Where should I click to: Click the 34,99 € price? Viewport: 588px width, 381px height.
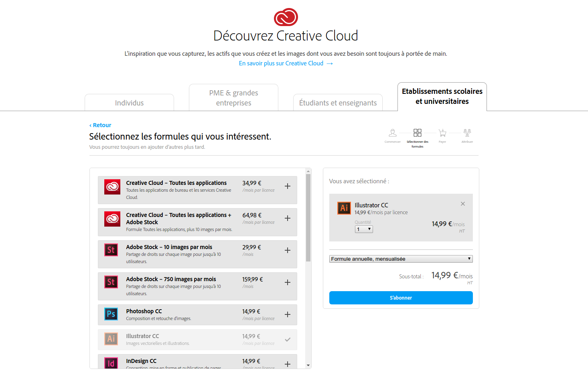tap(252, 183)
